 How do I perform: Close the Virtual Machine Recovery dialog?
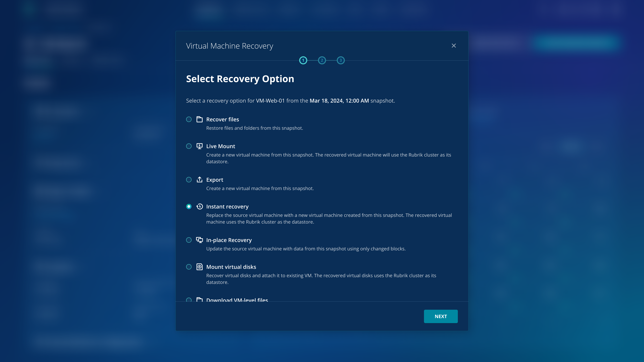[454, 46]
